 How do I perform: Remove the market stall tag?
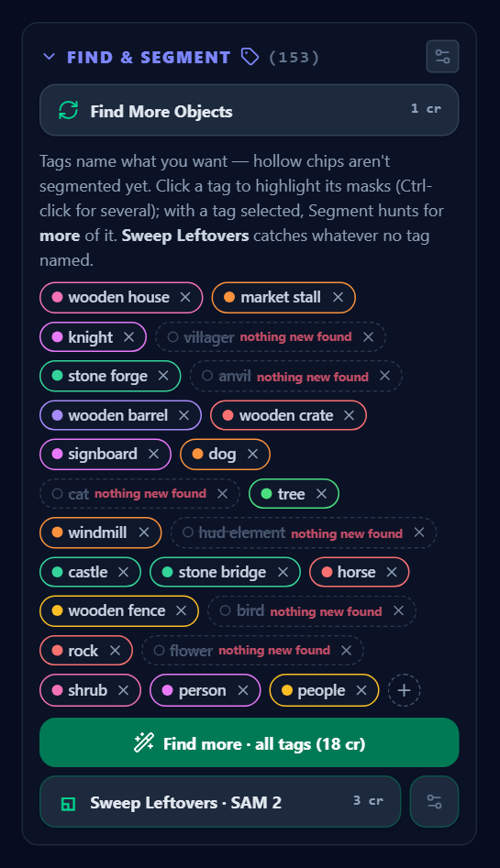[x=339, y=297]
